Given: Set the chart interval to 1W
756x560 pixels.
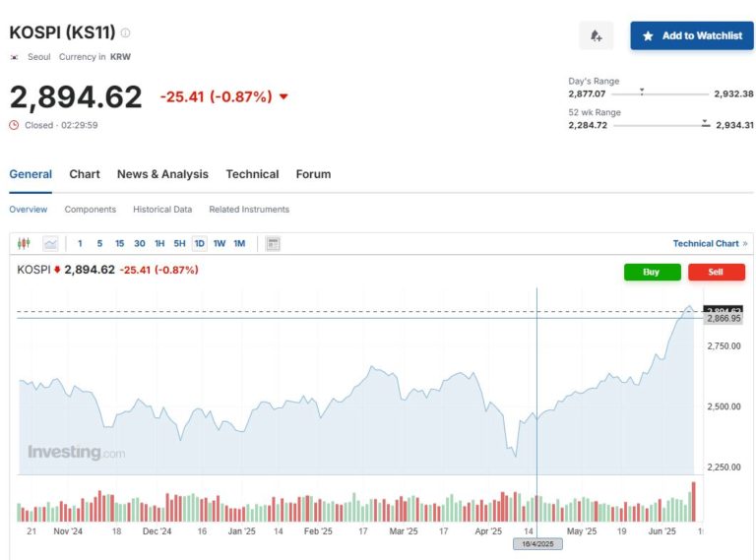Looking at the screenshot, I should (x=220, y=243).
